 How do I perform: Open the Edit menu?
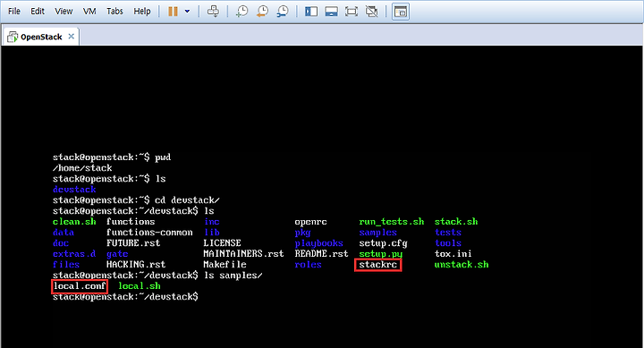click(x=38, y=12)
